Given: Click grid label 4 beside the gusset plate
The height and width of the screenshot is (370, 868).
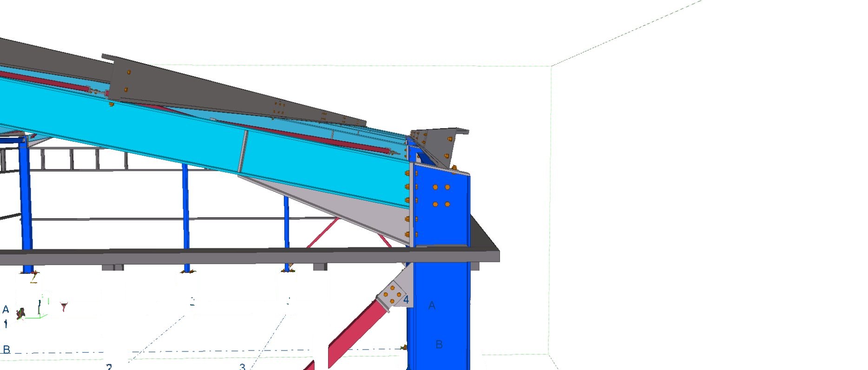Looking at the screenshot, I should pyautogui.click(x=406, y=300).
